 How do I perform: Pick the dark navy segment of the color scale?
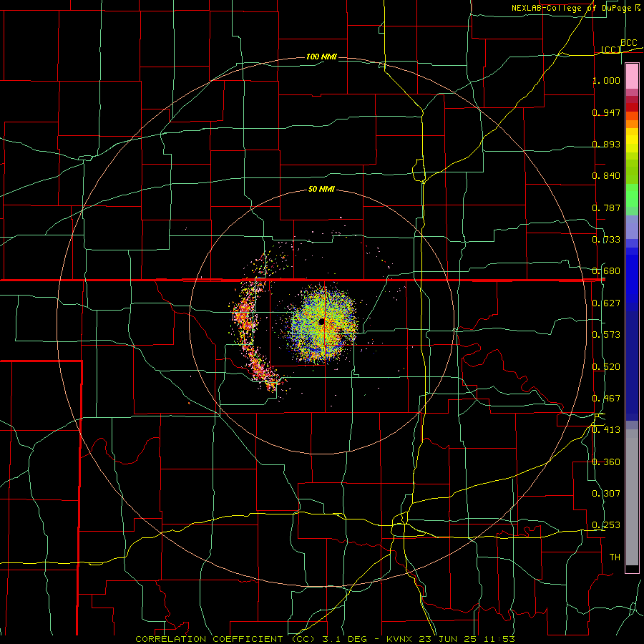click(632, 366)
